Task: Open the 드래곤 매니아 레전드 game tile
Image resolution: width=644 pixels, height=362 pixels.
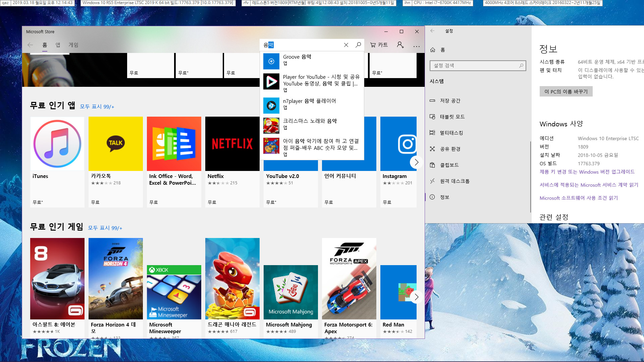Action: (x=232, y=288)
